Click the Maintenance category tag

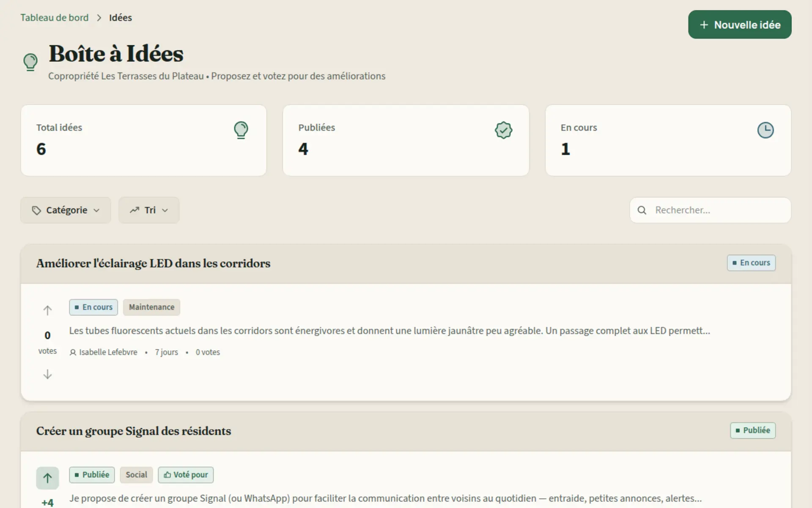click(x=151, y=307)
